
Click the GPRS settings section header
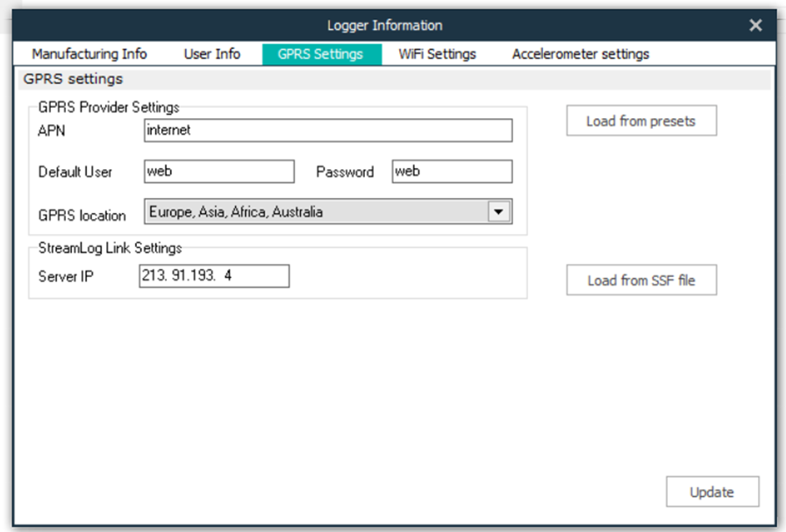tap(74, 80)
